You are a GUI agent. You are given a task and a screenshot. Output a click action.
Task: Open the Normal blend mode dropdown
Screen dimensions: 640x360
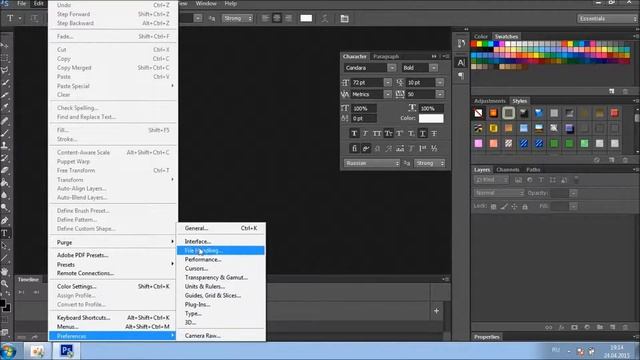coord(499,193)
